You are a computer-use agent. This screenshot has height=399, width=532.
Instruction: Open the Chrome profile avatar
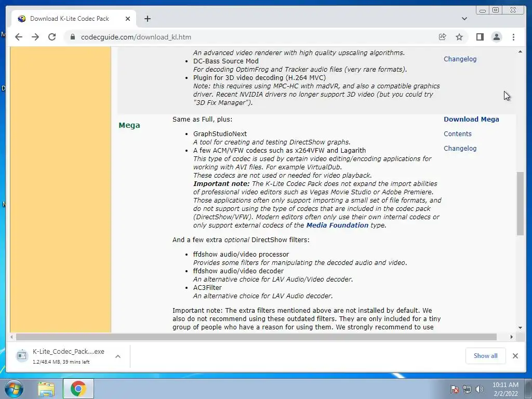[496, 37]
